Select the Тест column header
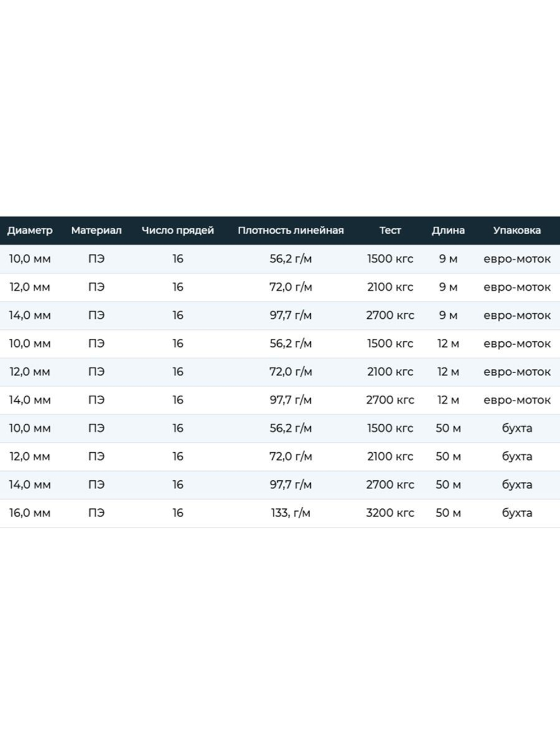The height and width of the screenshot is (747, 560). [x=390, y=230]
